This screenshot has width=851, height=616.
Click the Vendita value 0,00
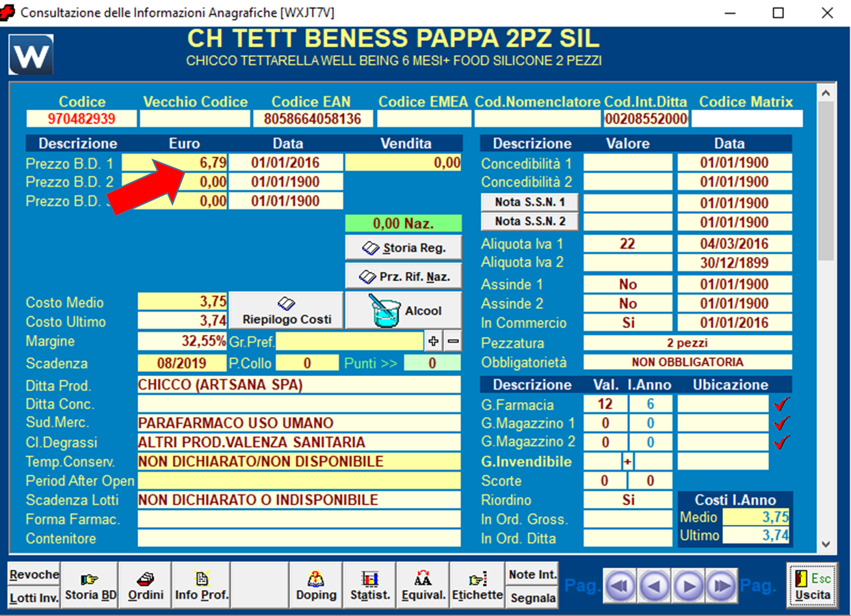point(403,163)
